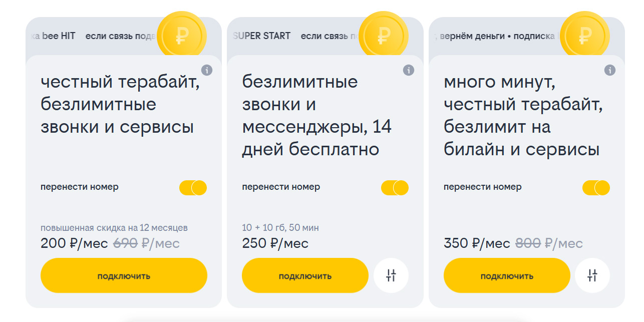Open tariff settings sliders for 250 ₽ plan
Viewport: 644px width, 322px height.
tap(391, 275)
